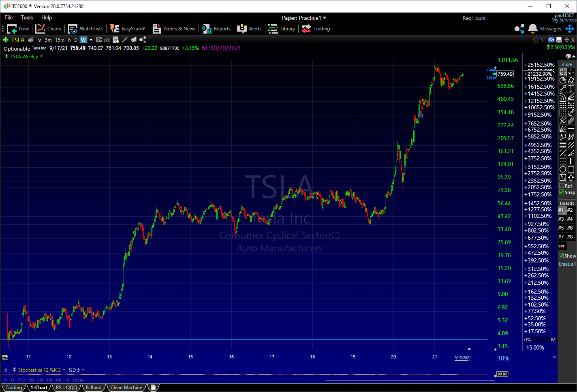Switch to the RS - QQQ tab

tap(66, 388)
